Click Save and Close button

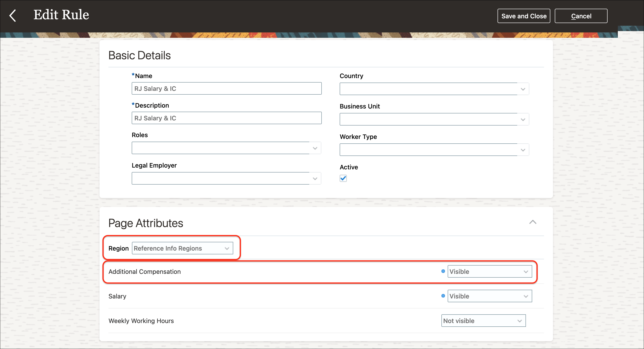(523, 16)
